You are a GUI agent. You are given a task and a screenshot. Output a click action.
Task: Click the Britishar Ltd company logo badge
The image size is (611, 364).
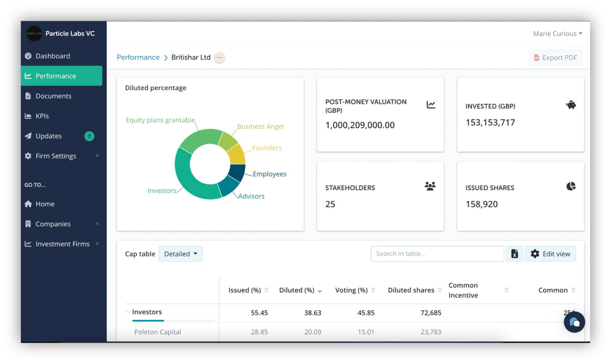[219, 58]
